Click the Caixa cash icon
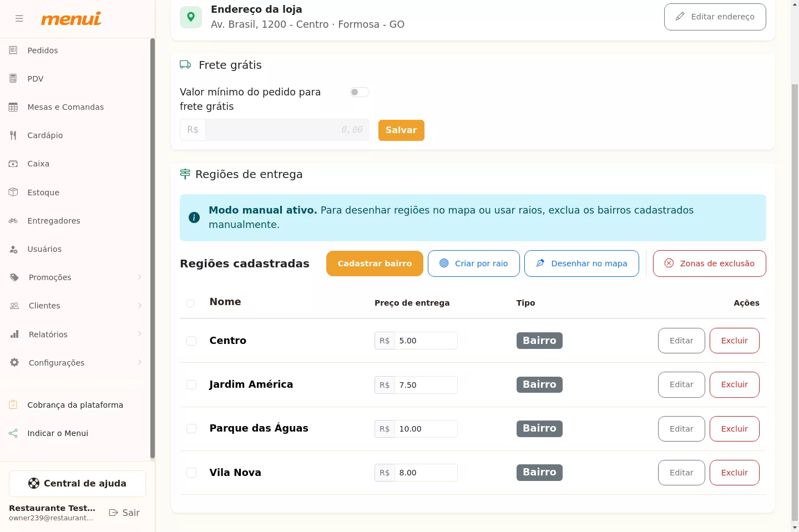799x532 pixels. (x=13, y=164)
